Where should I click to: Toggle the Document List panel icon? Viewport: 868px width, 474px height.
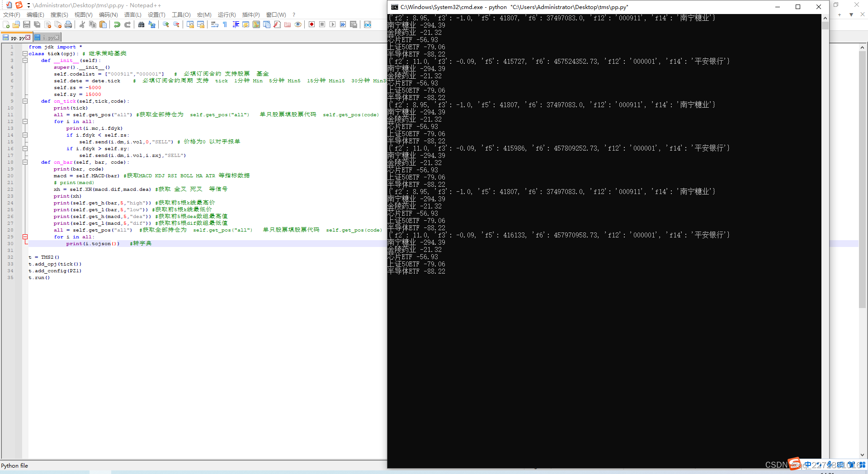tap(267, 24)
